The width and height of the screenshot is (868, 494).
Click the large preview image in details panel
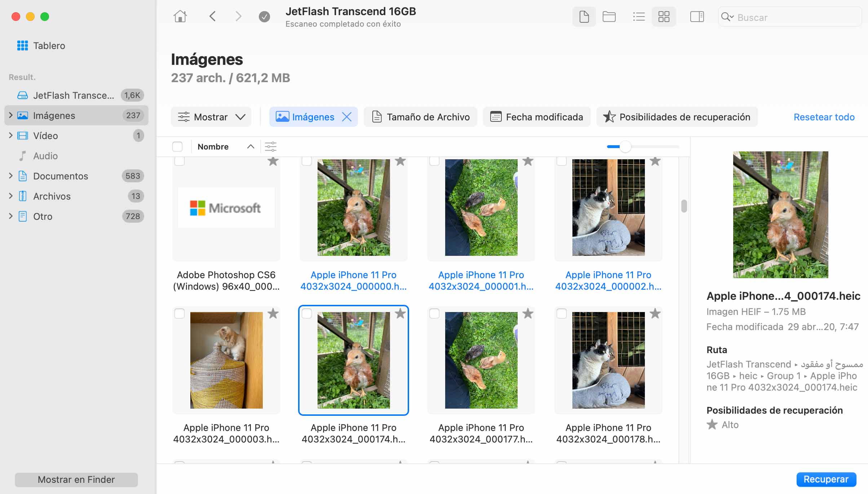point(780,215)
